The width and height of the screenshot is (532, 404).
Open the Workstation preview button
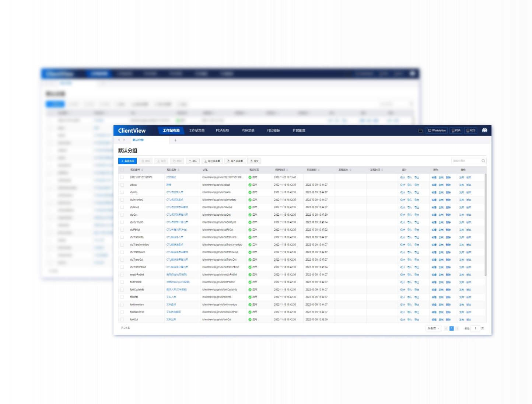click(x=437, y=130)
